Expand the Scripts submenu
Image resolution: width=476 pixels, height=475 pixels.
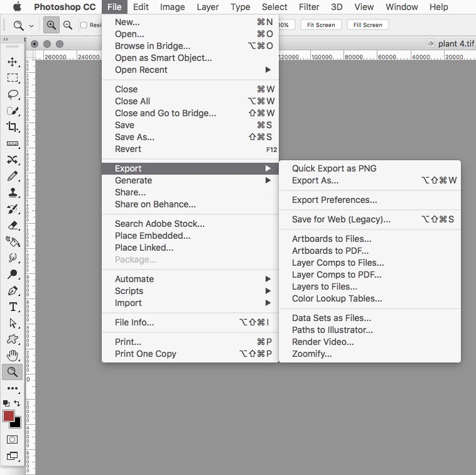coord(190,291)
